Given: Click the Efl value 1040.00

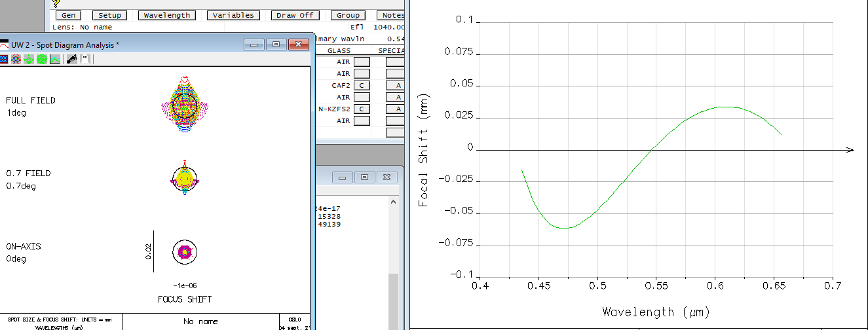Looking at the screenshot, I should pyautogui.click(x=388, y=27).
